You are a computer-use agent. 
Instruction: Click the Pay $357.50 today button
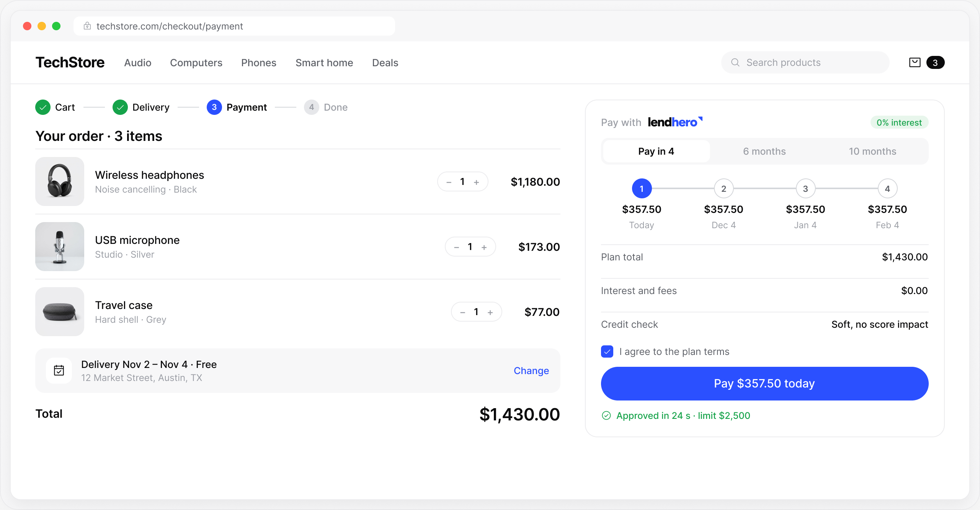point(764,383)
